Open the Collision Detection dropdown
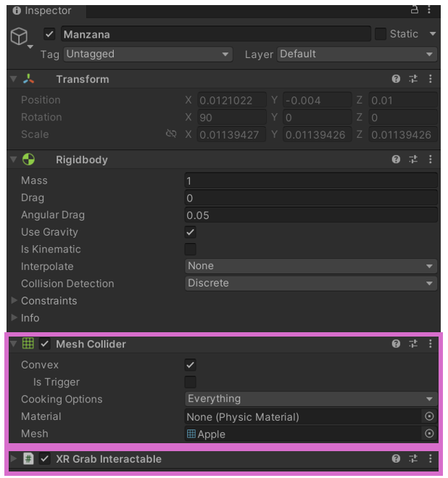The width and height of the screenshot is (448, 478). pyautogui.click(x=311, y=283)
